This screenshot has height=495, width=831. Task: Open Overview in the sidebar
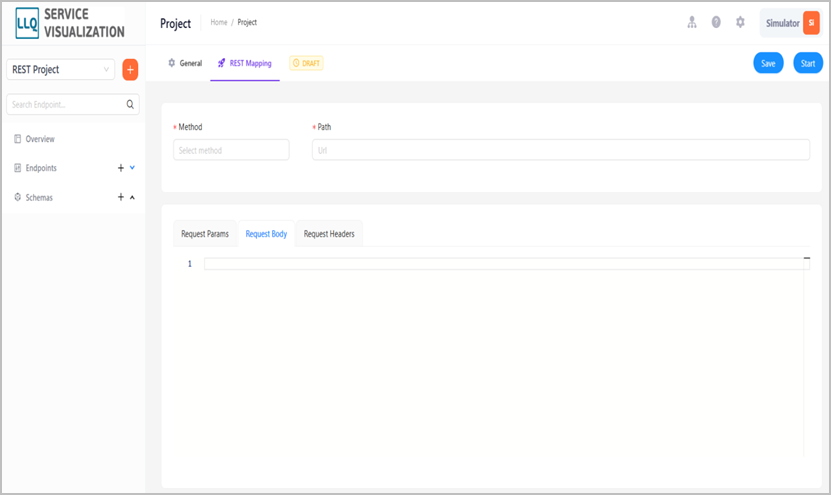coord(40,139)
